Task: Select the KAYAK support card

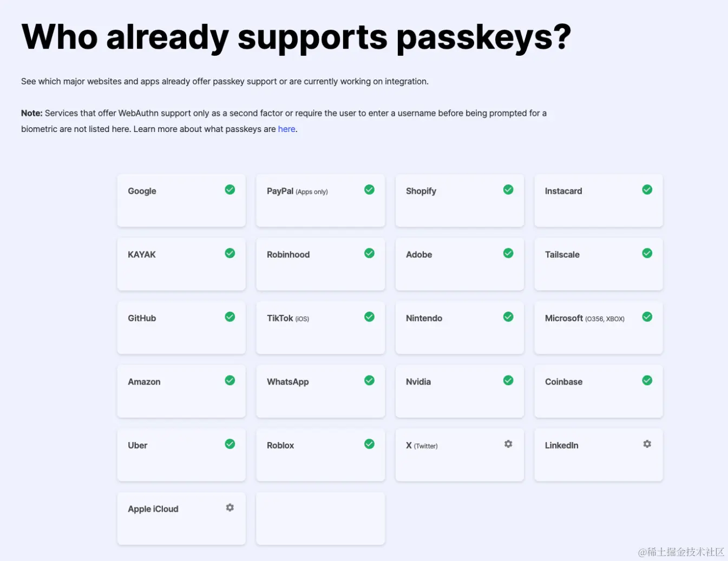Action: [x=181, y=264]
